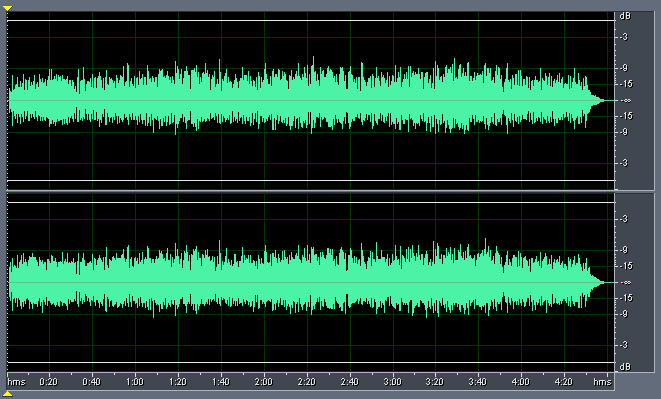Click the 0:20 mark on the time ruler
Image resolution: width=661 pixels, height=399 pixels.
(48, 382)
